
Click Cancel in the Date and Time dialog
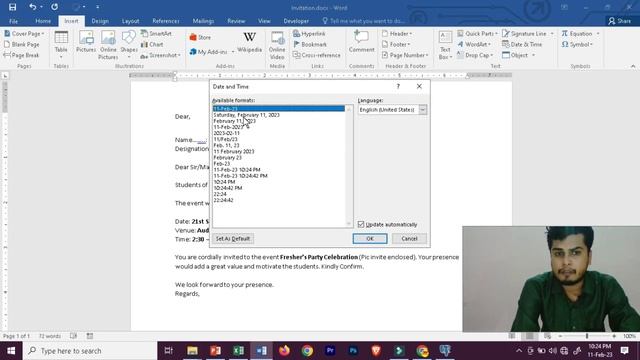pos(409,239)
